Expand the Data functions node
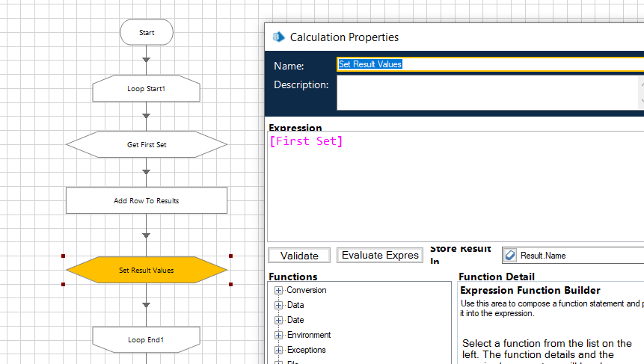The width and height of the screenshot is (644, 364). tap(279, 306)
